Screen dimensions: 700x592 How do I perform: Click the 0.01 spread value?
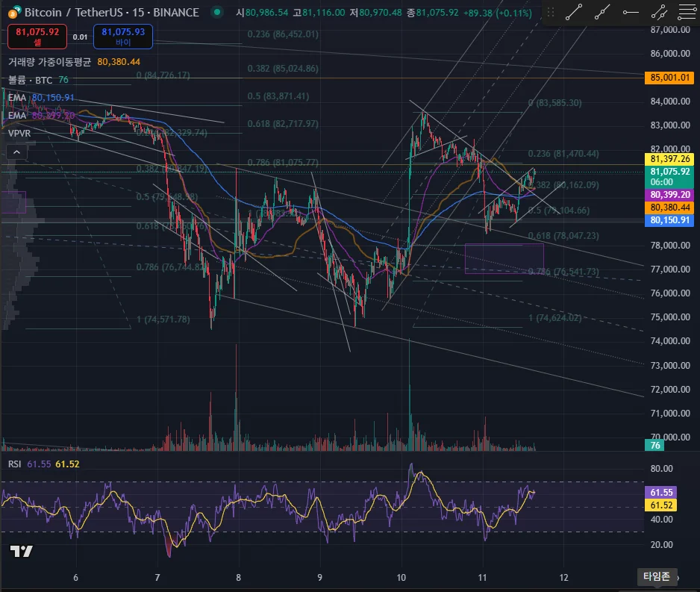pos(80,37)
